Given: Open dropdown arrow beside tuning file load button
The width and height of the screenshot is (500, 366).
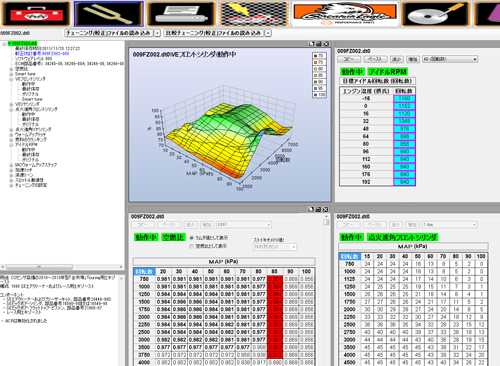Looking at the screenshot, I should click(x=157, y=33).
